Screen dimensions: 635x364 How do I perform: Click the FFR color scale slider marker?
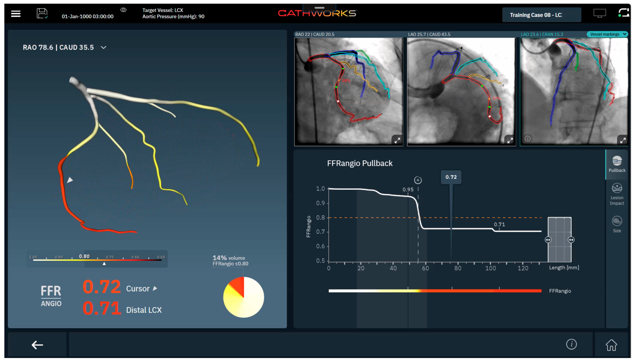[x=104, y=263]
